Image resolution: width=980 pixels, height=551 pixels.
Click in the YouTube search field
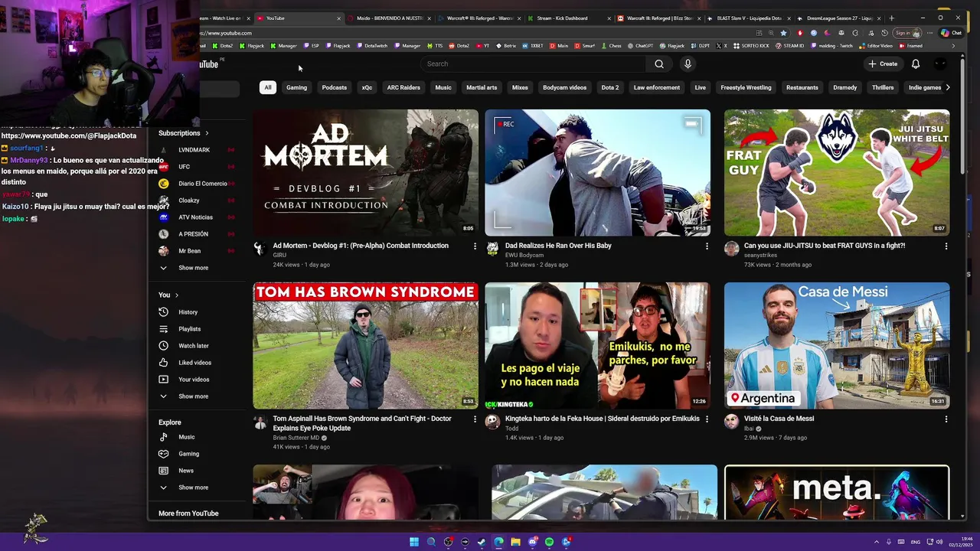pos(532,64)
